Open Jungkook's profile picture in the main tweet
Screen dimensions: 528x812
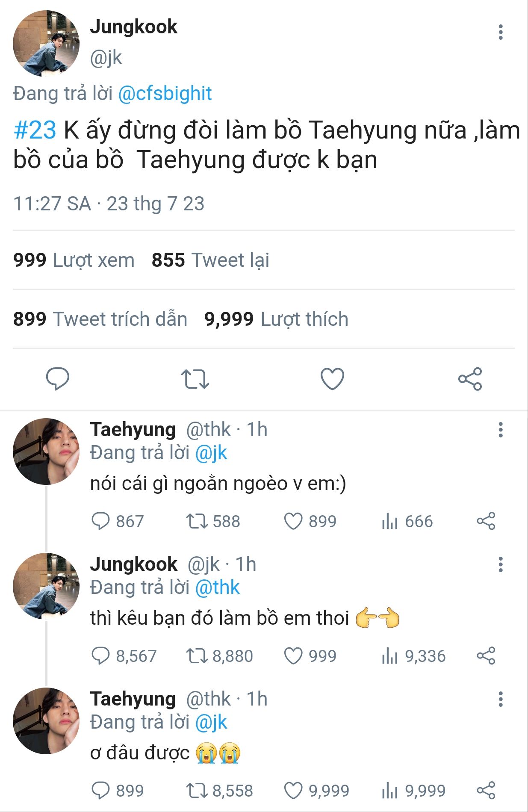coord(46,44)
